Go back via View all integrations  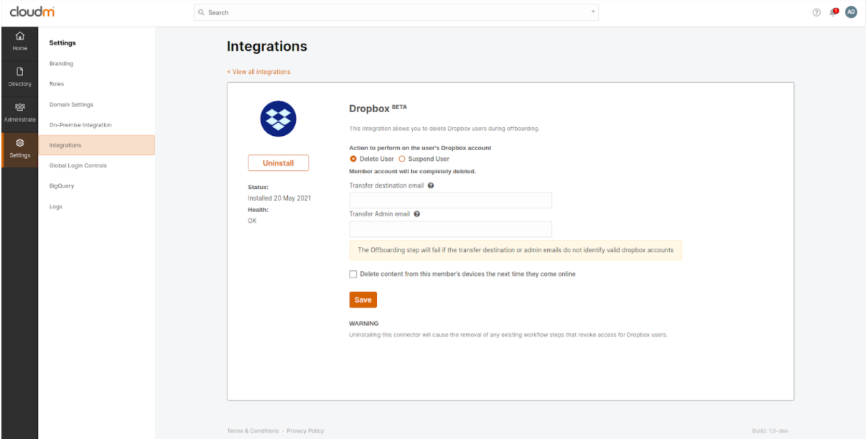pyautogui.click(x=258, y=72)
